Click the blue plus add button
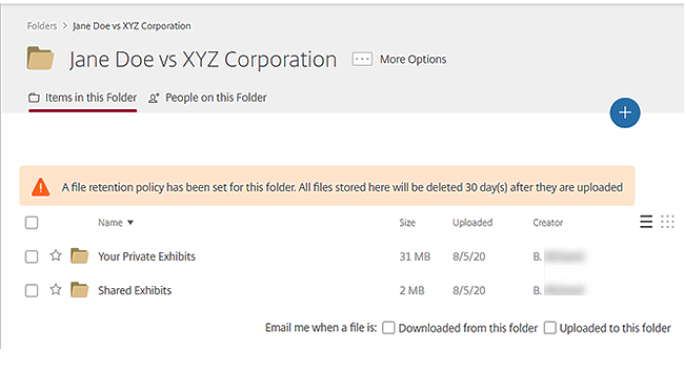The image size is (686, 382). tap(624, 112)
